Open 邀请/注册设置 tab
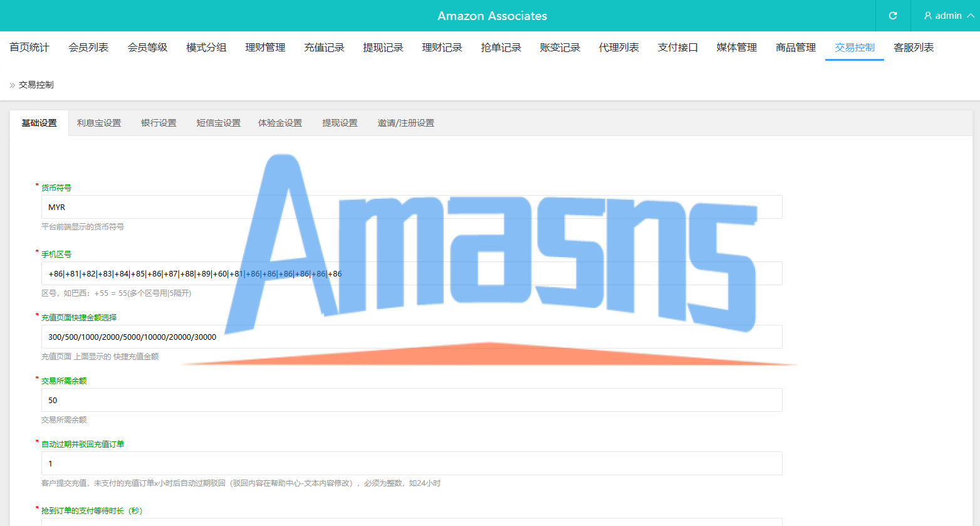This screenshot has width=980, height=526. pos(405,123)
